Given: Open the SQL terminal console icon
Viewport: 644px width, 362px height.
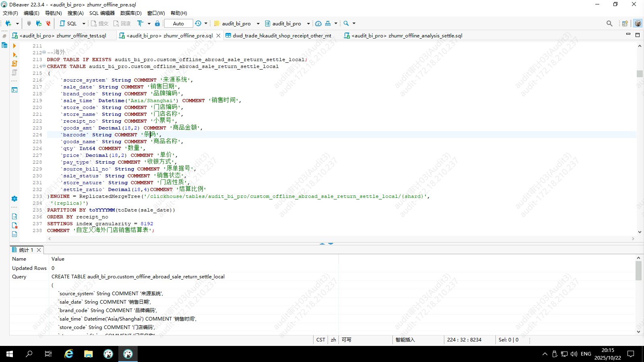Looking at the screenshot, I should click(x=14, y=90).
